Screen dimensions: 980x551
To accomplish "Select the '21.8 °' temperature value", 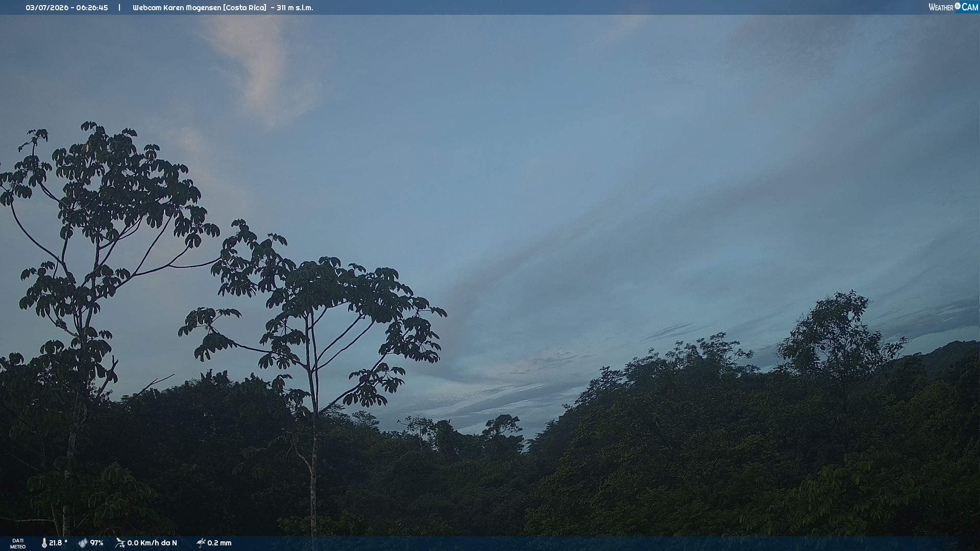I will coord(58,543).
